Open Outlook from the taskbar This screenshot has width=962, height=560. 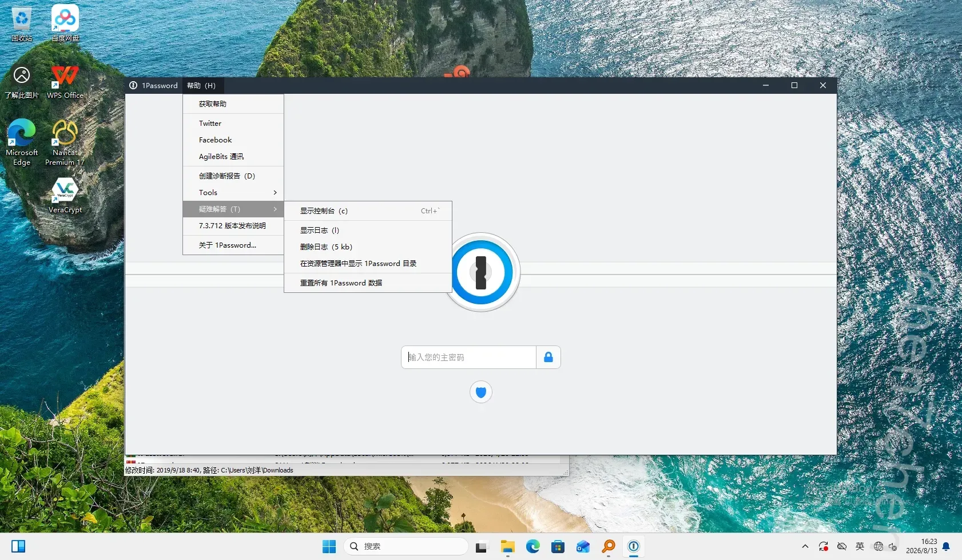click(583, 546)
